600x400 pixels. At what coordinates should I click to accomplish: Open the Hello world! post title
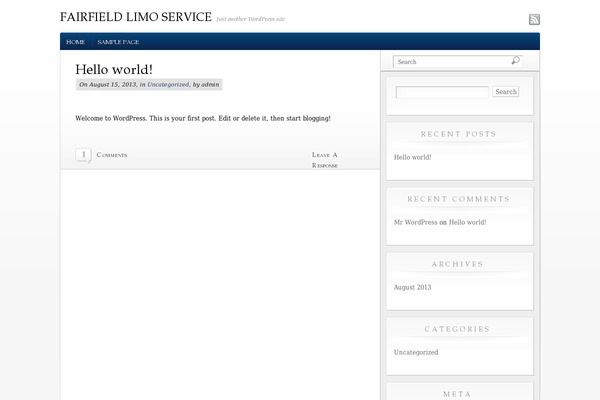(114, 70)
